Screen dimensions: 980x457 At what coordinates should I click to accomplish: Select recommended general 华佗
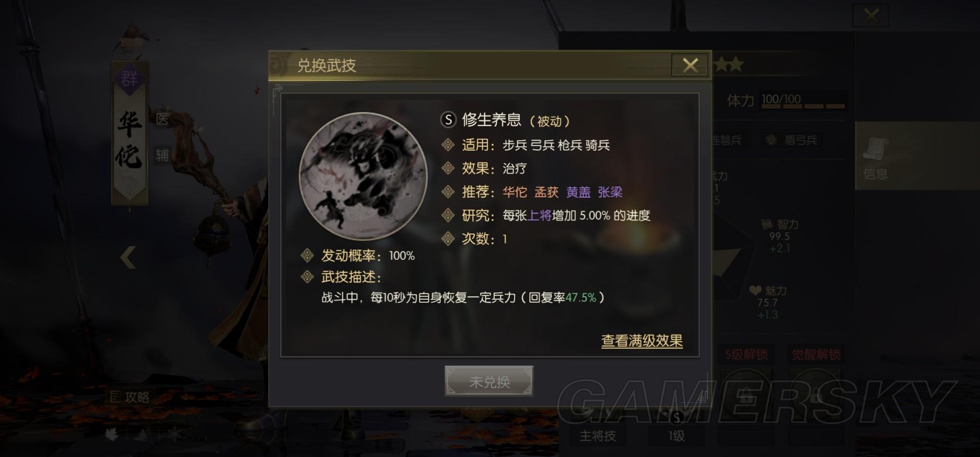[514, 192]
